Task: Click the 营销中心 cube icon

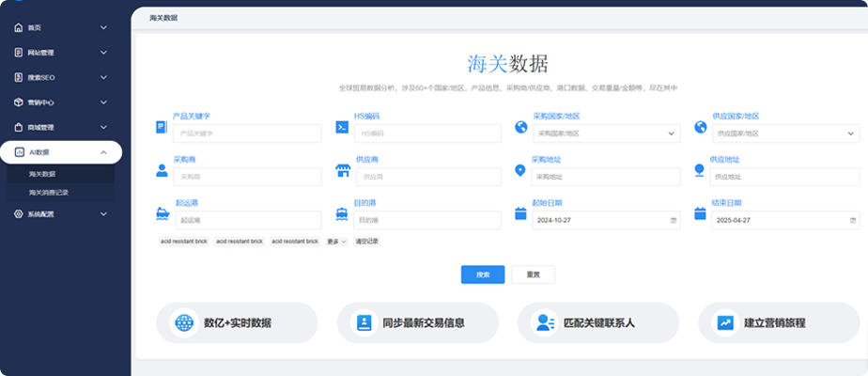Action: (18, 102)
